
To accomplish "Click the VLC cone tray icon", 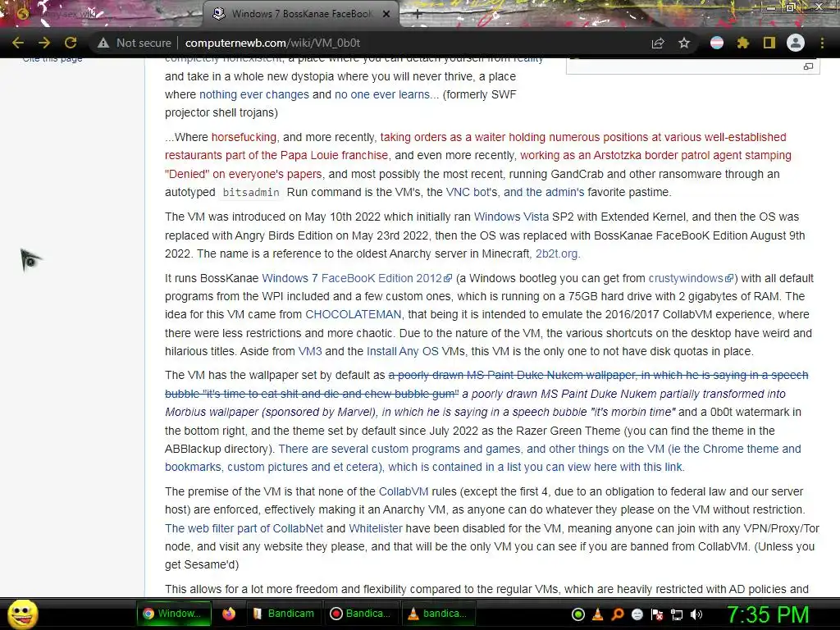I will click(x=598, y=615).
